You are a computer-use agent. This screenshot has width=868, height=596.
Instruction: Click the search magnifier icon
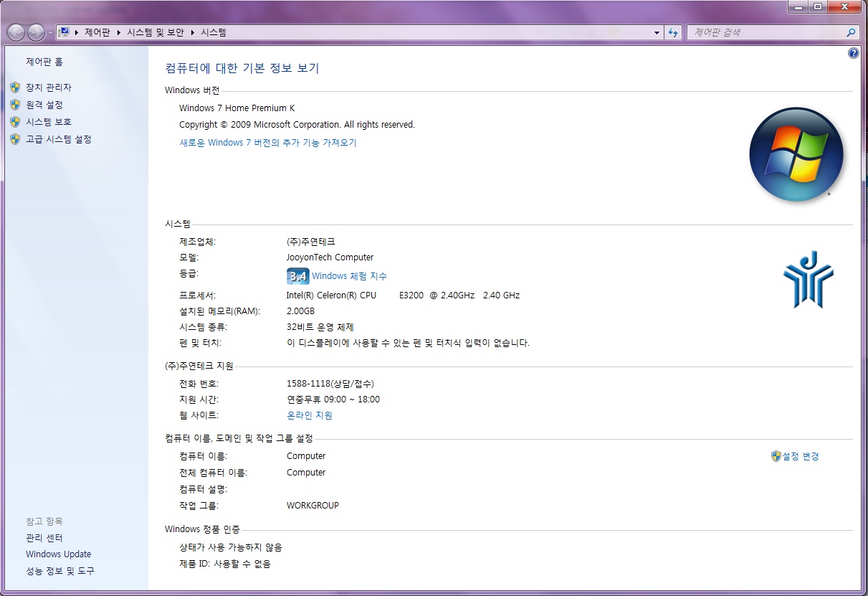[x=851, y=32]
